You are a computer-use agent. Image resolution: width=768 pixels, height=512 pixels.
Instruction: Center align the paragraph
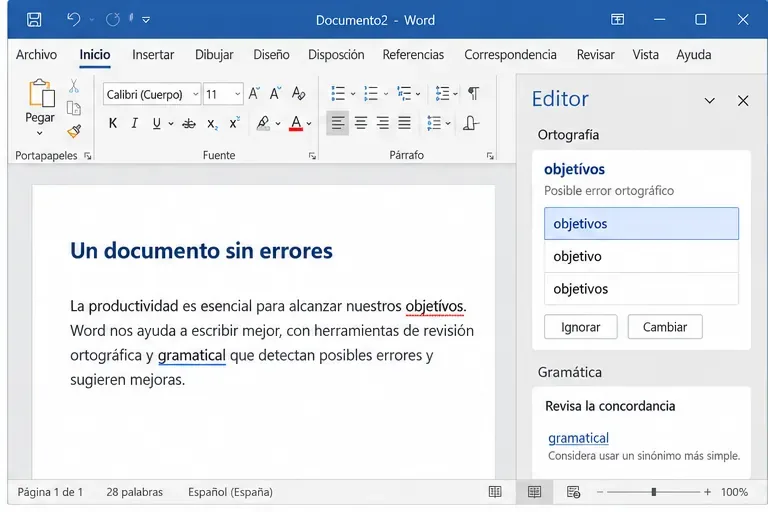tap(361, 123)
